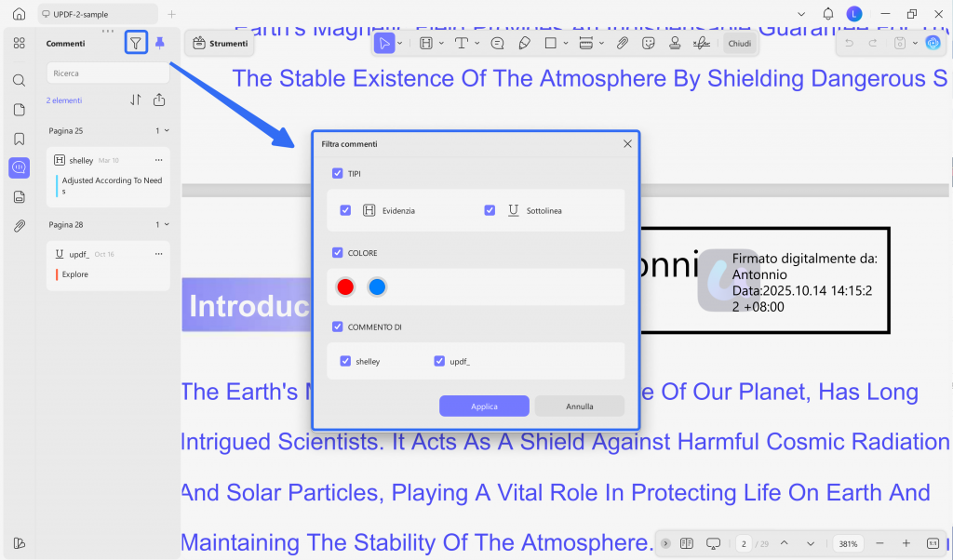
Task: Select the cursor pointer tool
Action: pyautogui.click(x=384, y=43)
